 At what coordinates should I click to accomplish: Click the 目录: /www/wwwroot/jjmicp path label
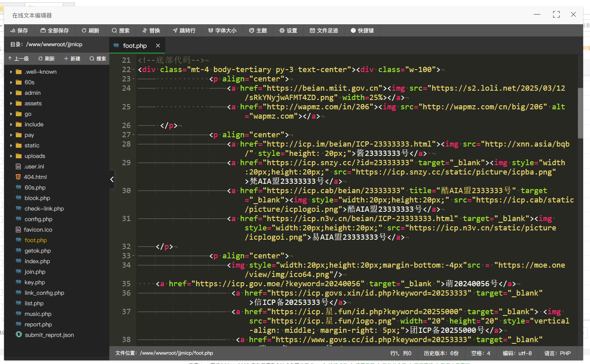coord(46,45)
